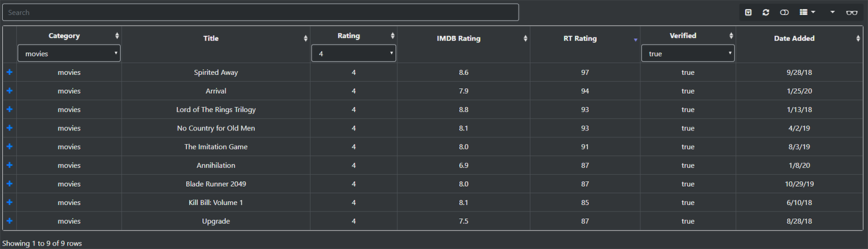Click into the Search input field
Viewport: 868px width, 249px height.
point(260,12)
